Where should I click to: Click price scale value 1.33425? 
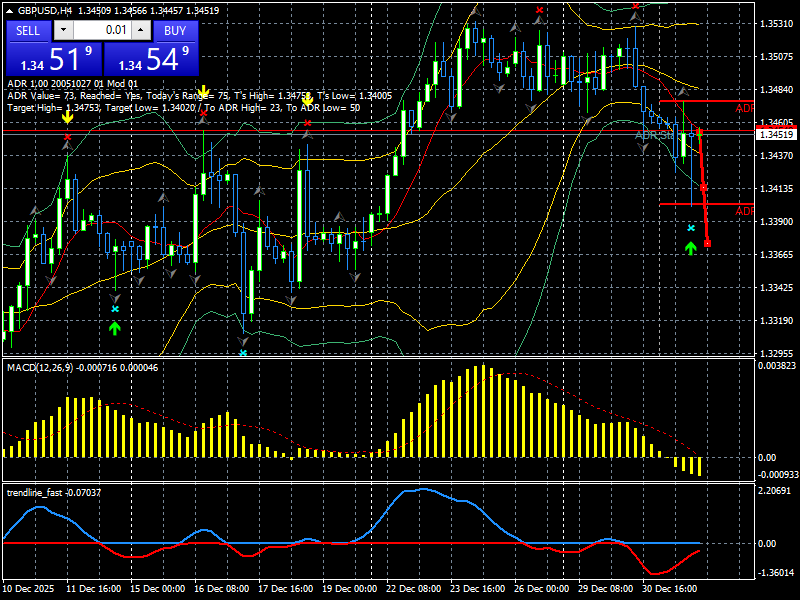click(x=777, y=287)
